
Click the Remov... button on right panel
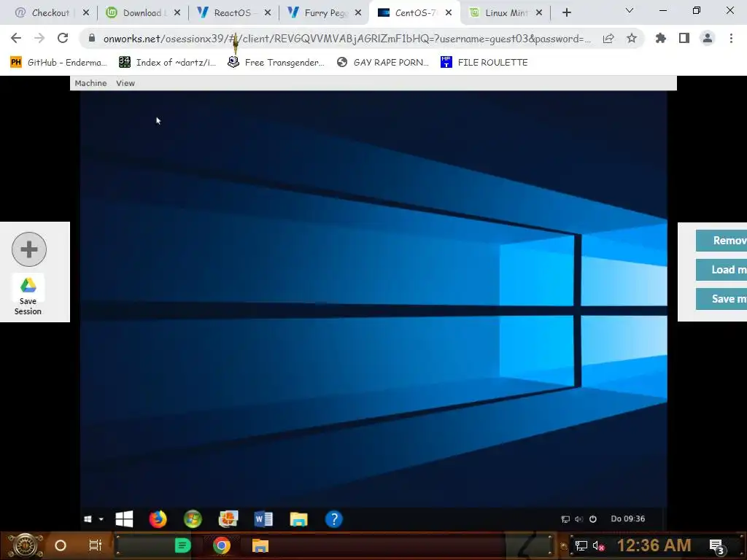pos(721,241)
